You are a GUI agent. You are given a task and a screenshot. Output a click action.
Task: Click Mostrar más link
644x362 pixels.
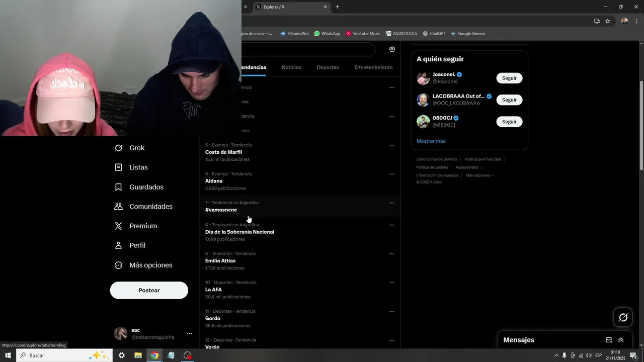click(x=431, y=141)
